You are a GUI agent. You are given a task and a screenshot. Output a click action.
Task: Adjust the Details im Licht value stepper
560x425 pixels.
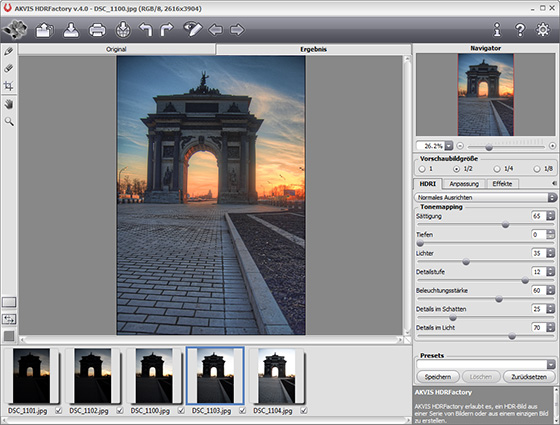550,328
